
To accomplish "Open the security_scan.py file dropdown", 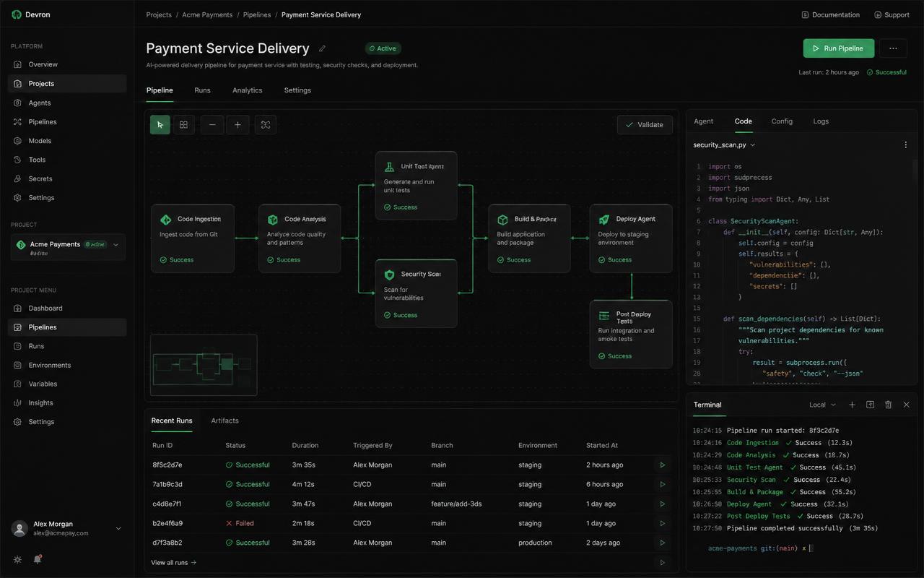I will 724,144.
